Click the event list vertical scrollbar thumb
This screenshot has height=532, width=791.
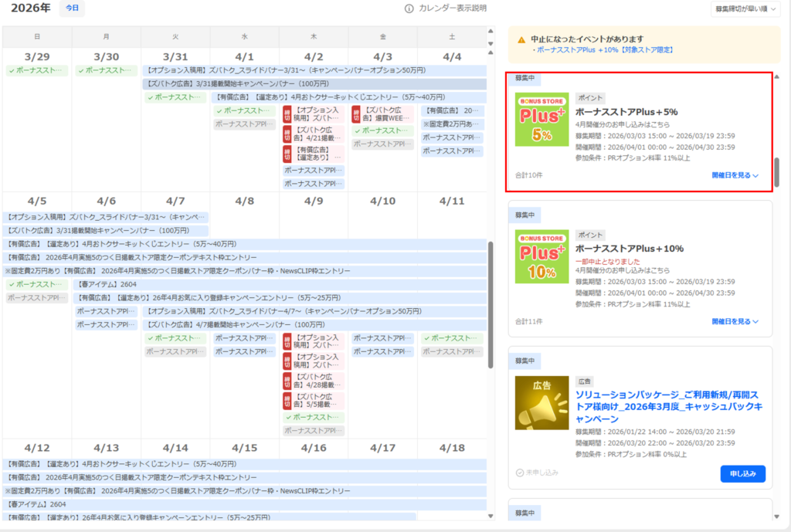click(777, 171)
